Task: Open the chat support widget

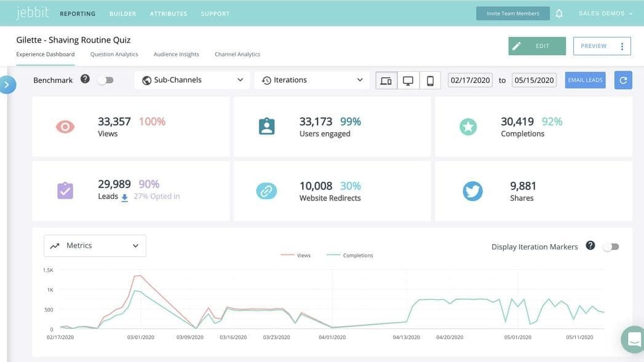Action: pyautogui.click(x=634, y=339)
